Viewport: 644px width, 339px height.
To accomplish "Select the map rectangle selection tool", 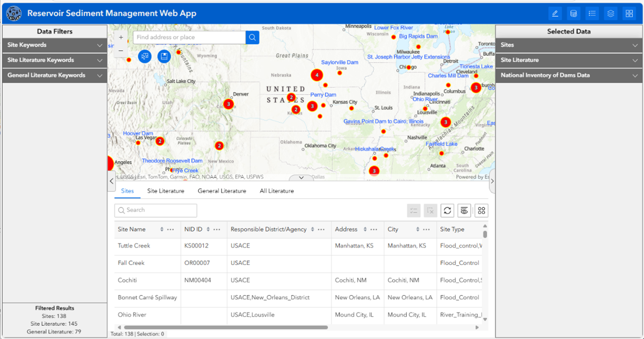I will click(145, 57).
